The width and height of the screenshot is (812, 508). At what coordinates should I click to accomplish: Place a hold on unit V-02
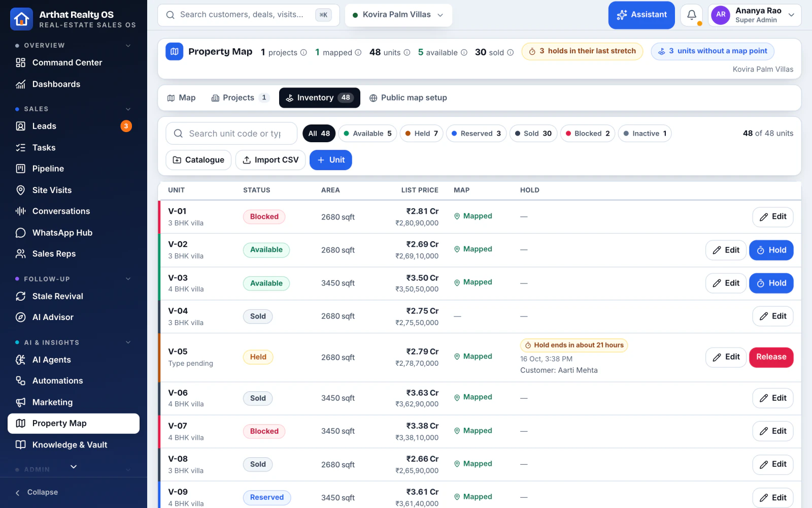click(x=771, y=250)
